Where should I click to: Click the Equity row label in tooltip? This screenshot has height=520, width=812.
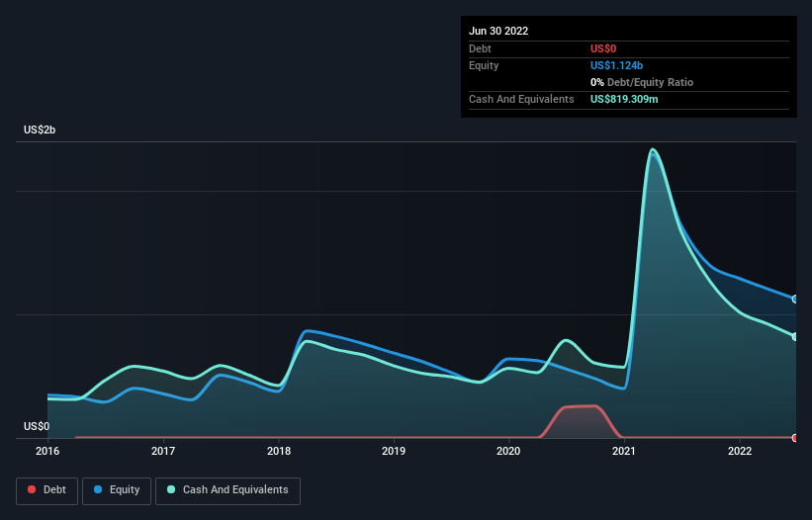pyautogui.click(x=484, y=65)
